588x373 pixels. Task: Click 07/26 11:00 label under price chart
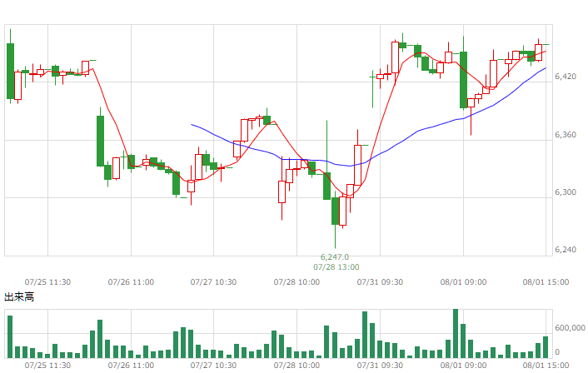tap(131, 282)
